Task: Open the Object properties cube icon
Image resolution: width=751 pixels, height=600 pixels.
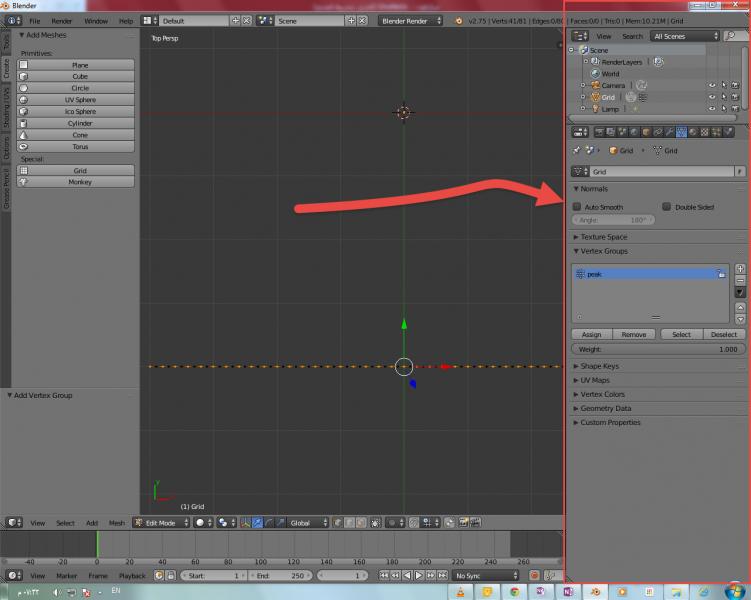Action: pos(646,132)
